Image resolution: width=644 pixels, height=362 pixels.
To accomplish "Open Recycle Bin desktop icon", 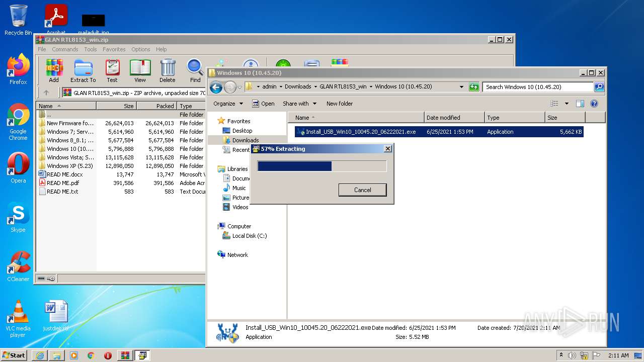I will 18,20.
